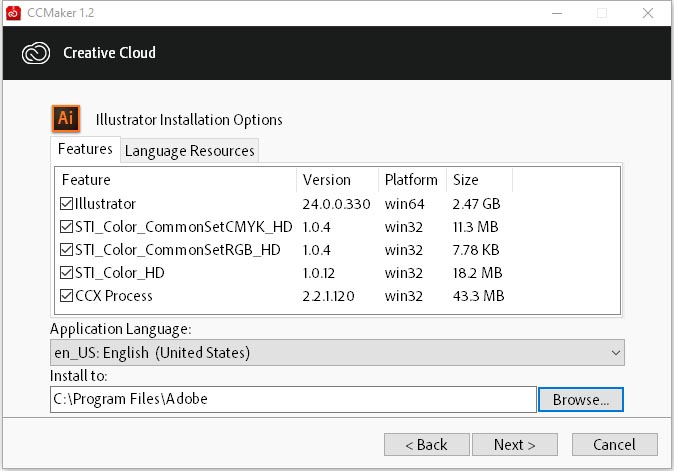
Task: Select version 24.0.0.330 cell
Action: coord(336,204)
